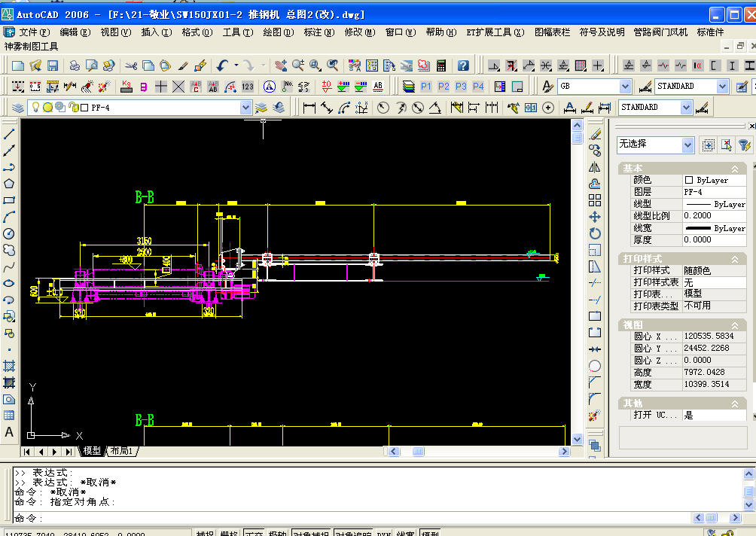Open the 绘图(D) menu
Viewport: 756px width, 536px height.
[278, 32]
